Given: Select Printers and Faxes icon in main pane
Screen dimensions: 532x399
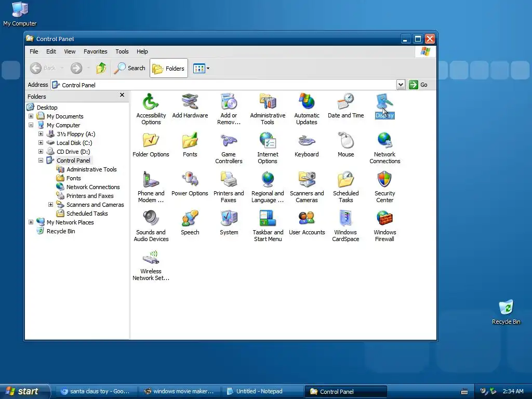Looking at the screenshot, I should (x=229, y=187).
